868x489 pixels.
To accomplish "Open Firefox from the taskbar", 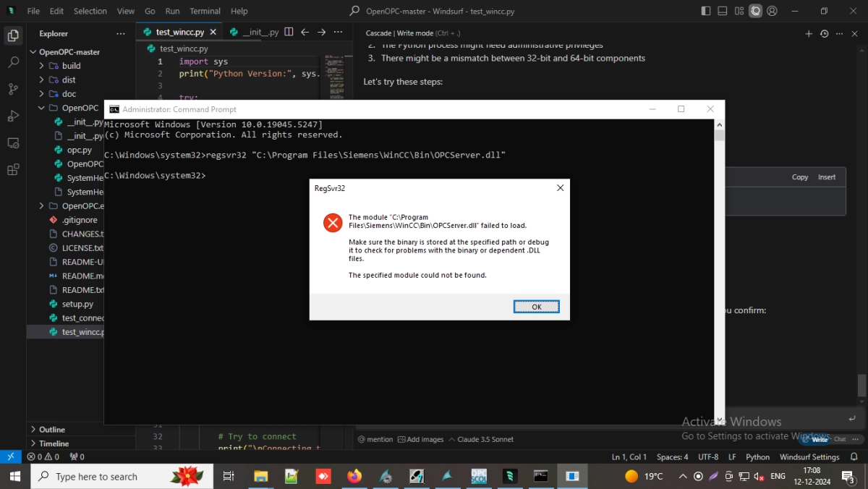I will [x=354, y=476].
